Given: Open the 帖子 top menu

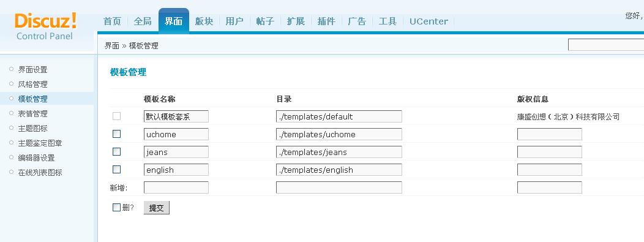Looking at the screenshot, I should [265, 21].
